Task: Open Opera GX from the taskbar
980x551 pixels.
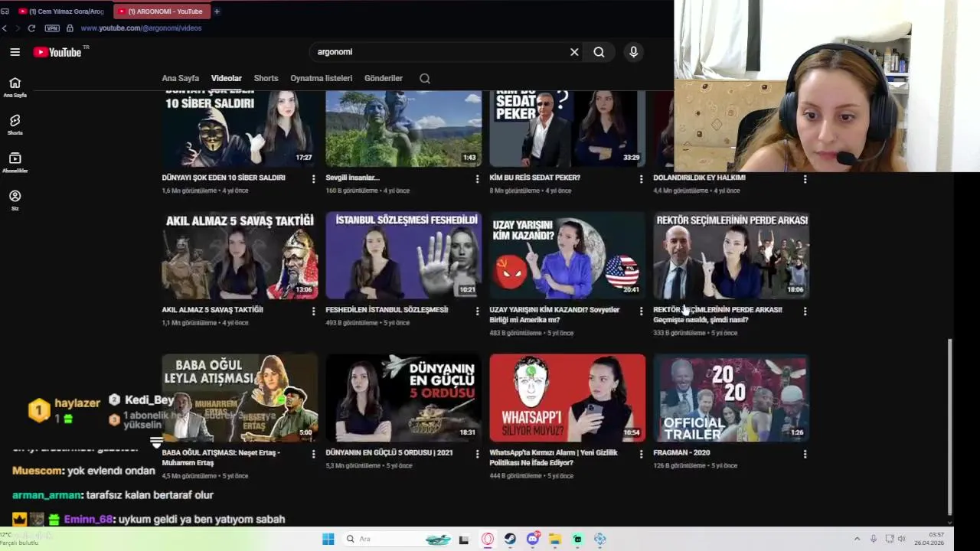Action: 488,539
